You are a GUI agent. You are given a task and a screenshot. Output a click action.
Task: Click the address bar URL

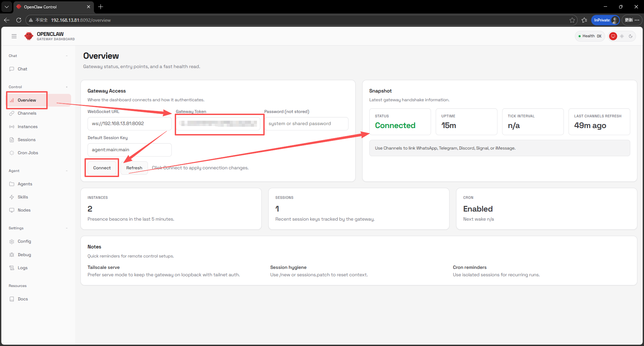pyautogui.click(x=81, y=20)
